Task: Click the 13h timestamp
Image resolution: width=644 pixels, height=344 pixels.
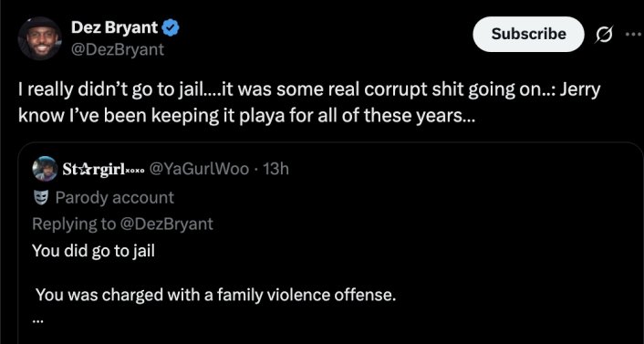Action: [x=275, y=169]
